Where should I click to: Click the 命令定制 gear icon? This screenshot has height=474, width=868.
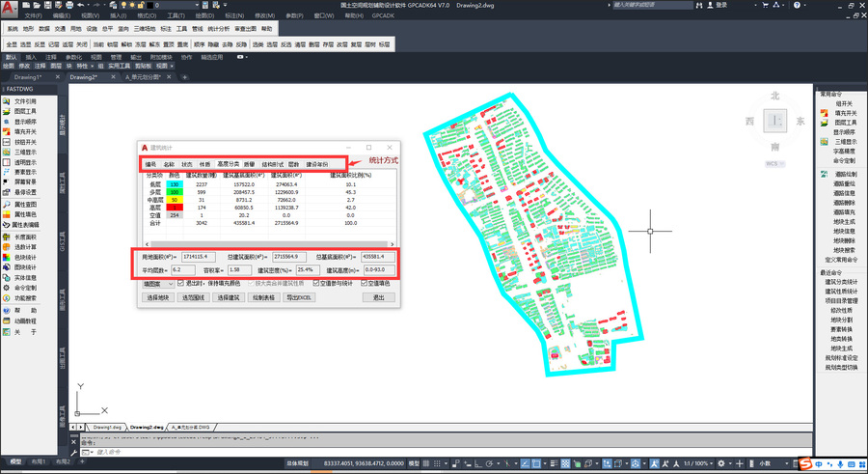coord(7,288)
